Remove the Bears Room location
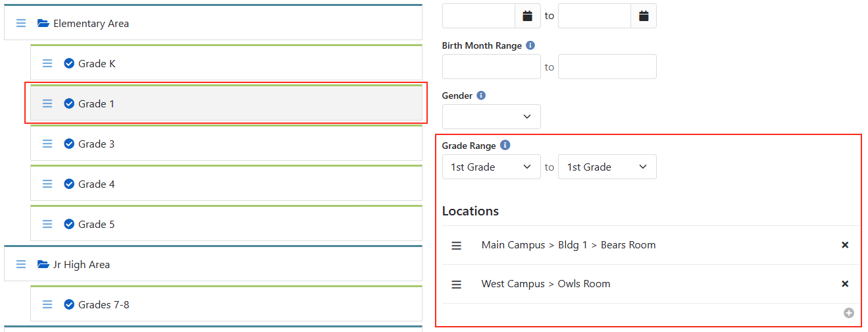The height and width of the screenshot is (332, 868). click(845, 245)
